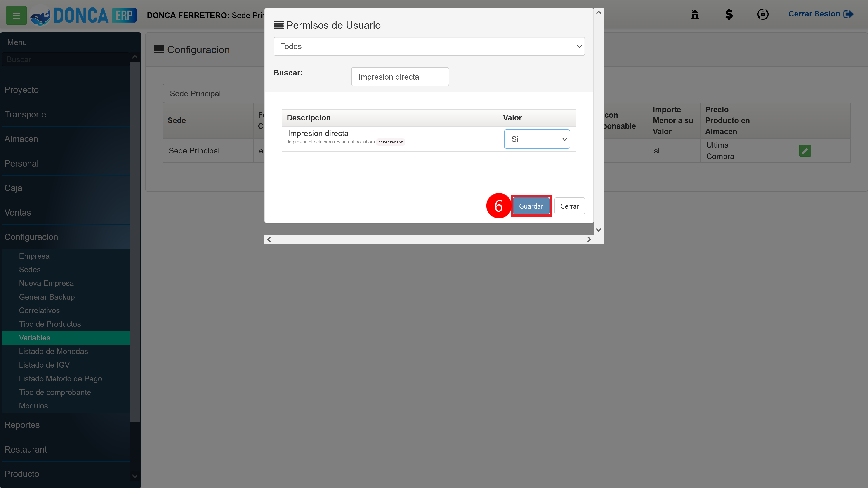Open the Si value dropdown for Impresion directa
Viewport: 868px width, 488px height.
click(x=537, y=139)
